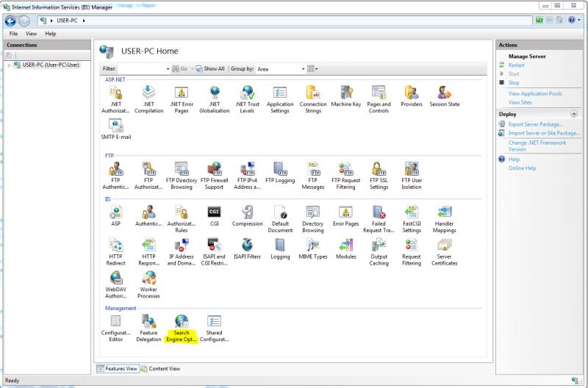Viewport: 588px width, 388px height.
Task: Open .NET Globalization feature
Action: click(214, 99)
